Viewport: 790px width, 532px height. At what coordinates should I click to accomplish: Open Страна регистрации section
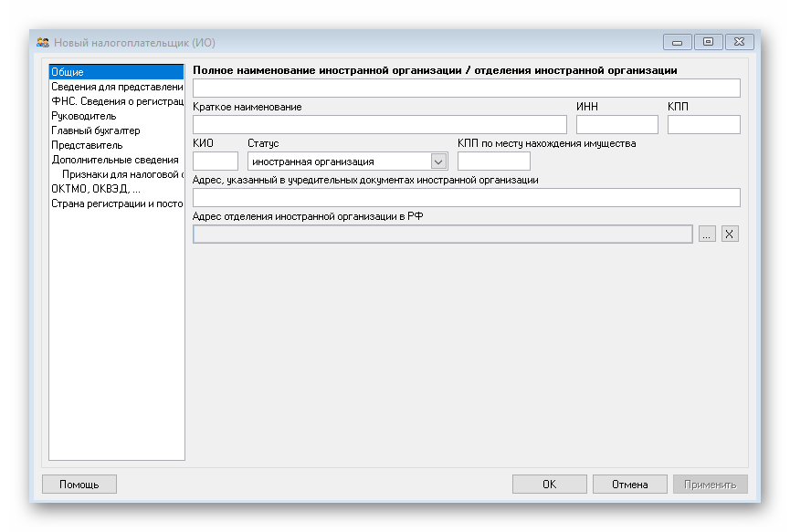pyautogui.click(x=116, y=203)
